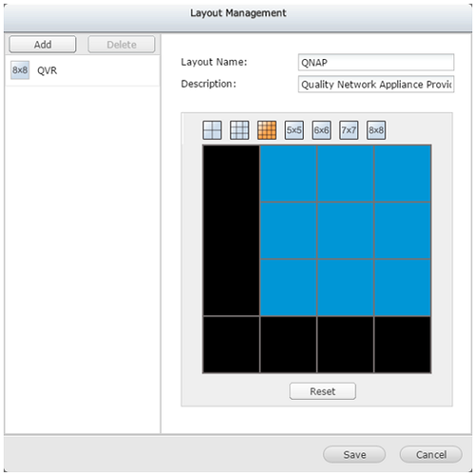Viewport: 476px width, 475px height.
Task: Select the 3x3 grid layout icon
Action: [239, 130]
